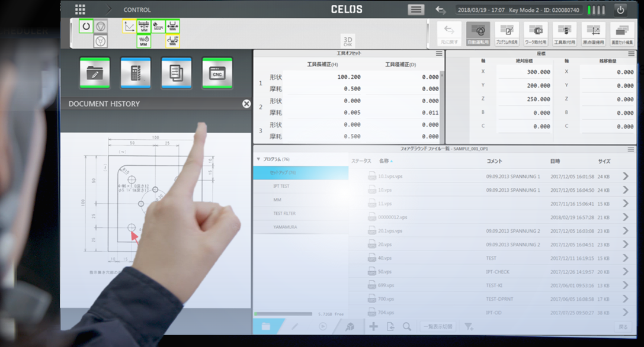Click the filter add icon
The width and height of the screenshot is (644, 347).
point(469,326)
